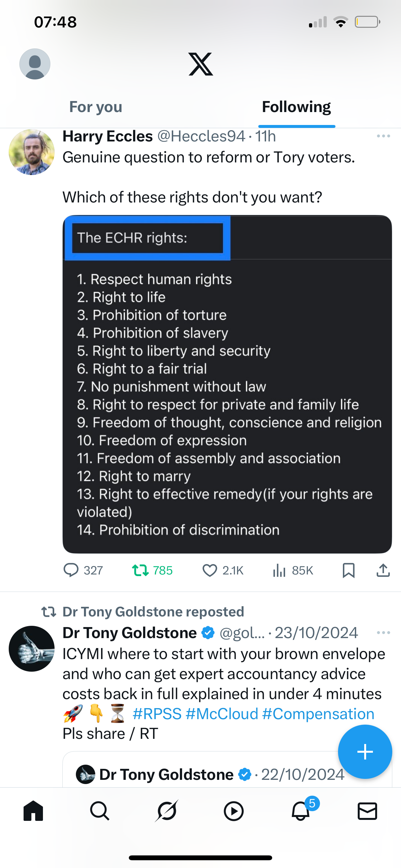
Task: Bookmark the Harry Eccles post
Action: (x=348, y=571)
